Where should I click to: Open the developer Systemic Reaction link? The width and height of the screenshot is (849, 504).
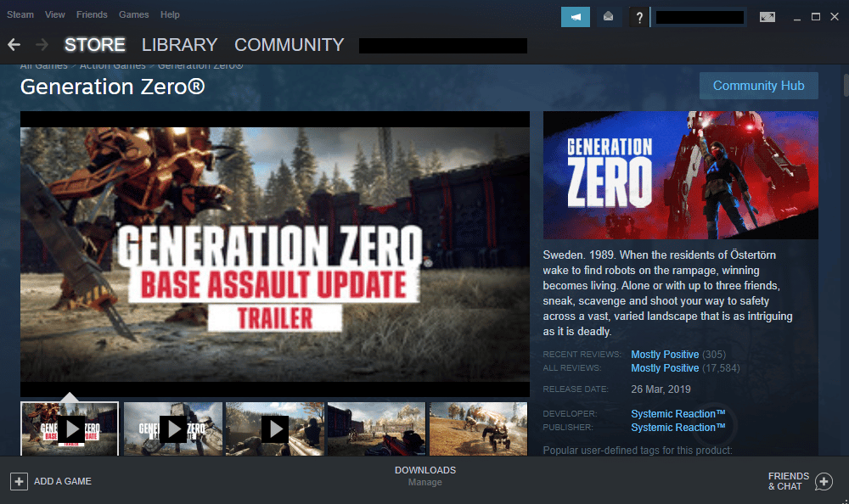(678, 413)
